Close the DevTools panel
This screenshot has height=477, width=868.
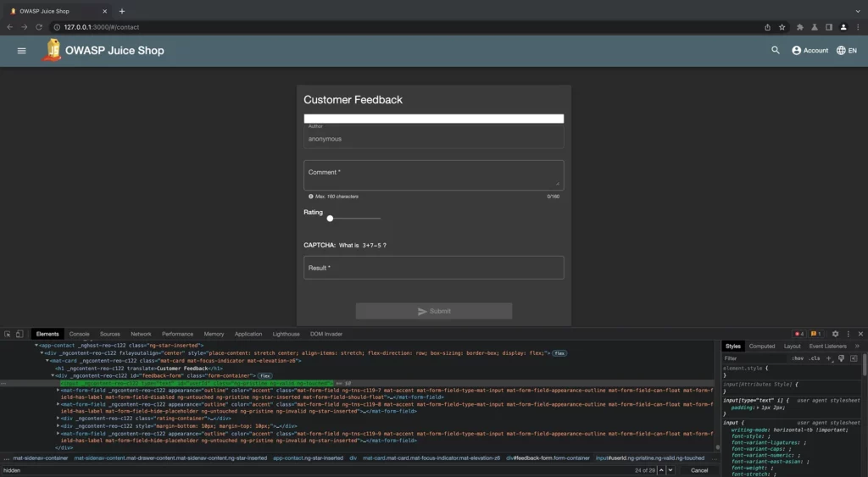click(x=860, y=334)
